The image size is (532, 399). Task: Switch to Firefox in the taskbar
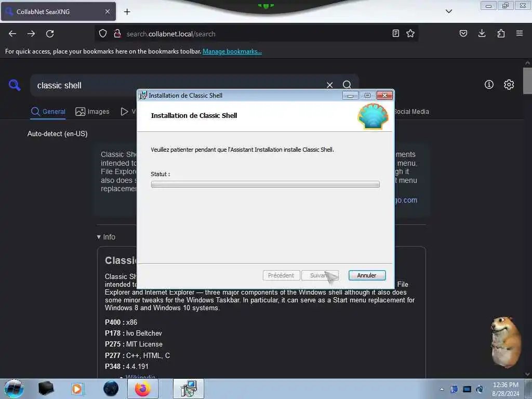click(142, 389)
